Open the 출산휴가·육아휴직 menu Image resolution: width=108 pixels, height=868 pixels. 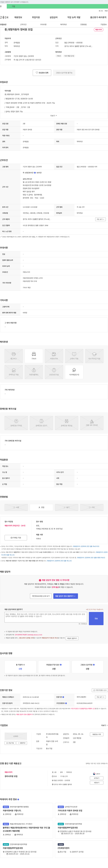click(98, 17)
